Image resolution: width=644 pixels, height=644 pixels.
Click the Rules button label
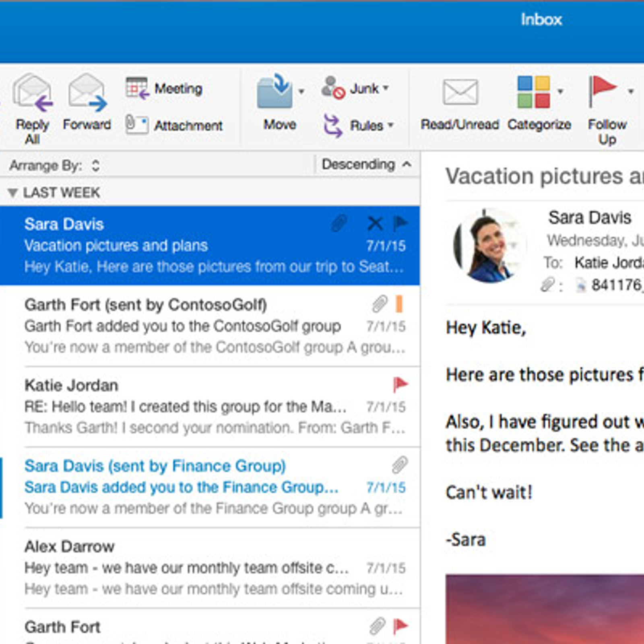pyautogui.click(x=366, y=126)
